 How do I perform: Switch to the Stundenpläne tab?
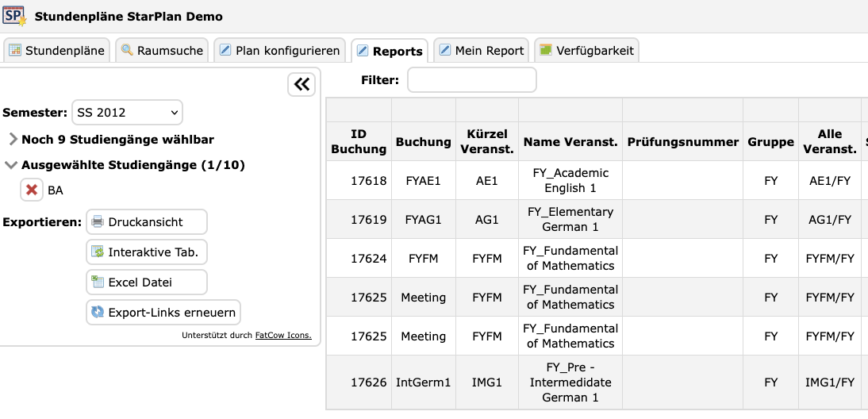56,51
